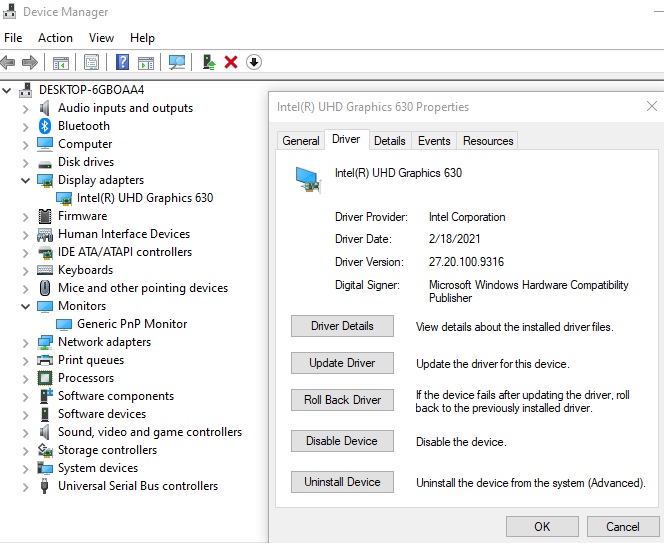664x543 pixels.
Task: Click driver version value 27.20.100.9316
Action: [x=466, y=262]
